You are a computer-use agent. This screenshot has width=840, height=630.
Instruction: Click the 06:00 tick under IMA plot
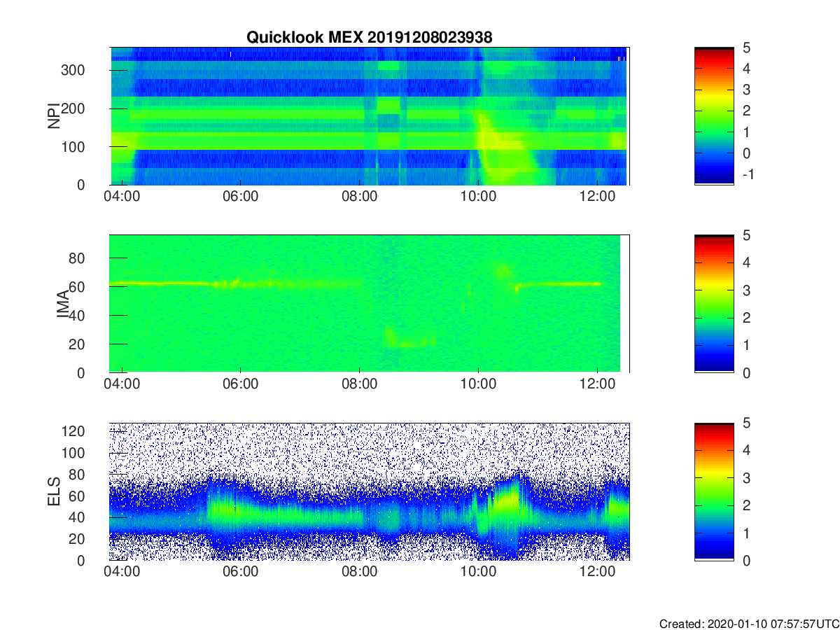click(241, 384)
